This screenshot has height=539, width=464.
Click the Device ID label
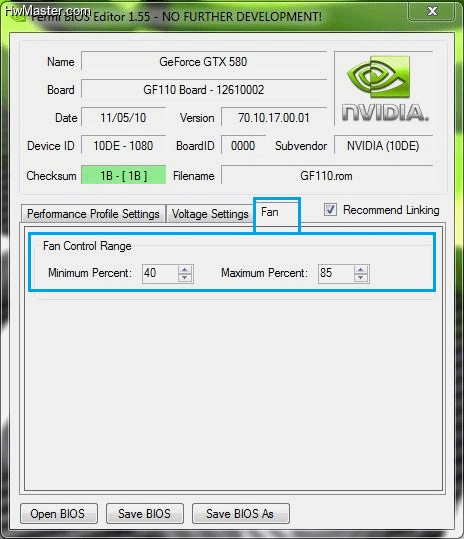pyautogui.click(x=51, y=146)
